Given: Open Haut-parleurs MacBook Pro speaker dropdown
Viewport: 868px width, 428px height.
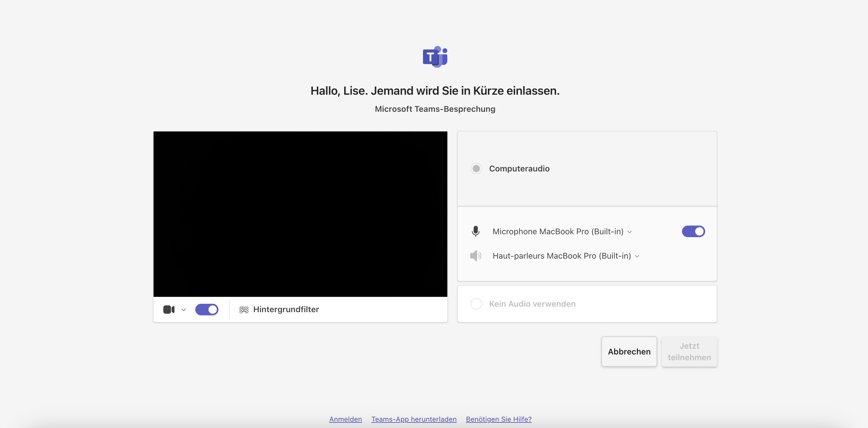Looking at the screenshot, I should [x=566, y=256].
